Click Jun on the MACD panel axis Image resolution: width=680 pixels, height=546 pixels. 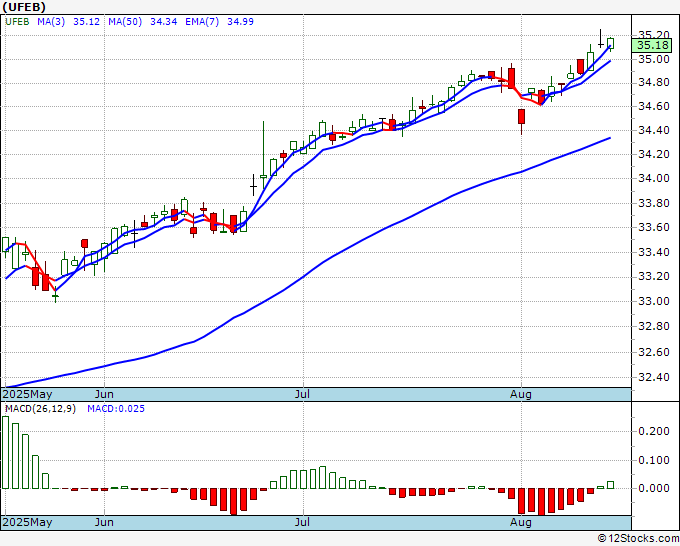pyautogui.click(x=104, y=522)
